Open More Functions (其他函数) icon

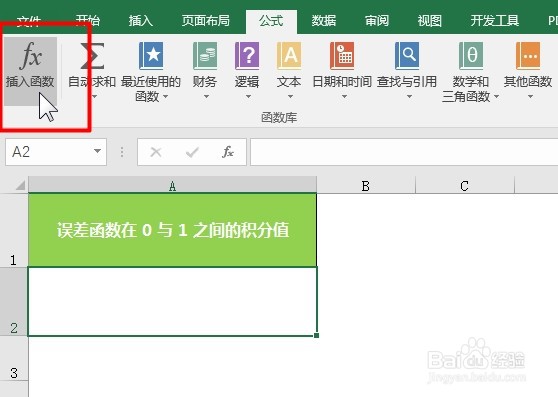pyautogui.click(x=528, y=56)
